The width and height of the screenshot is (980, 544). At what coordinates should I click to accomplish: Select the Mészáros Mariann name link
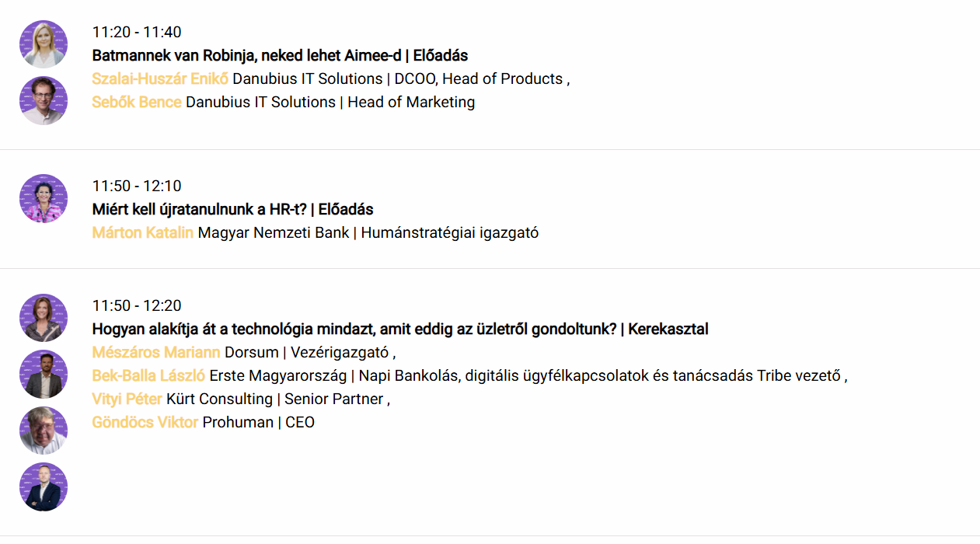point(156,353)
